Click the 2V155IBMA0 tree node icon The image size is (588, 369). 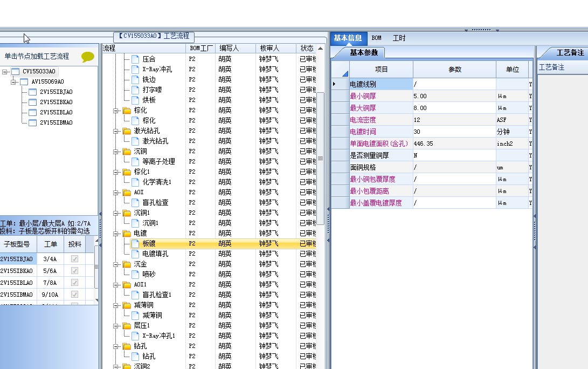point(33,122)
